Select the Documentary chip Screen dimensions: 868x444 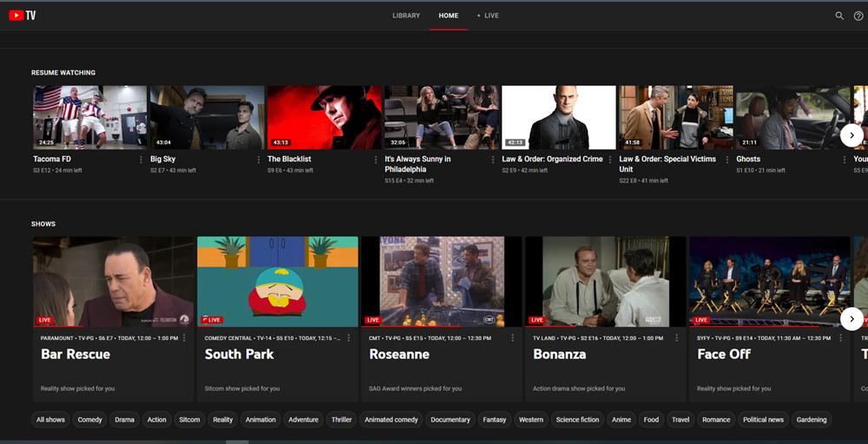pyautogui.click(x=450, y=420)
